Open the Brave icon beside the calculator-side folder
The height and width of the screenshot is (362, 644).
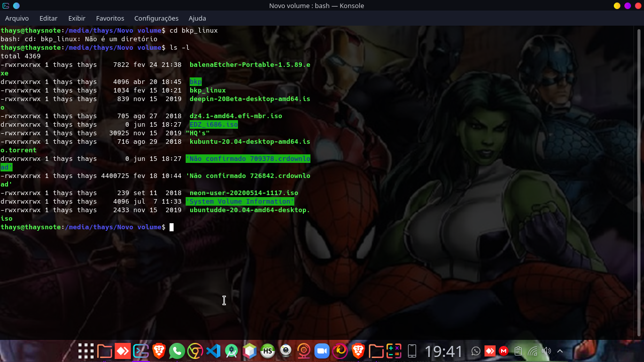(x=358, y=351)
